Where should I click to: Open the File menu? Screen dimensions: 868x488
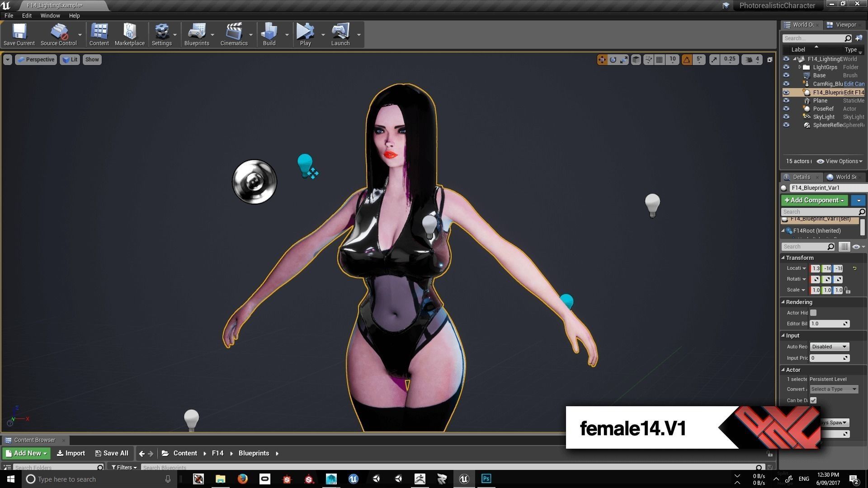click(x=9, y=15)
